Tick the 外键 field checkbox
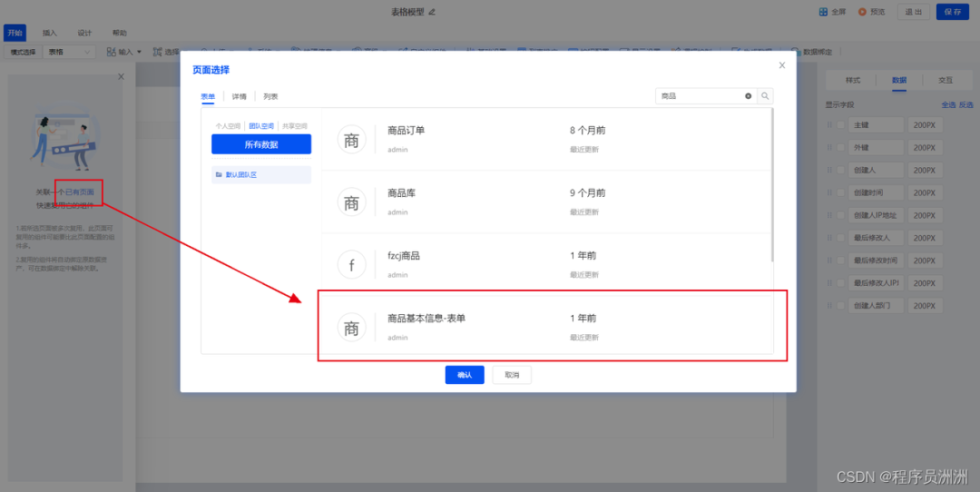Viewport: 980px width, 492px height. click(840, 148)
